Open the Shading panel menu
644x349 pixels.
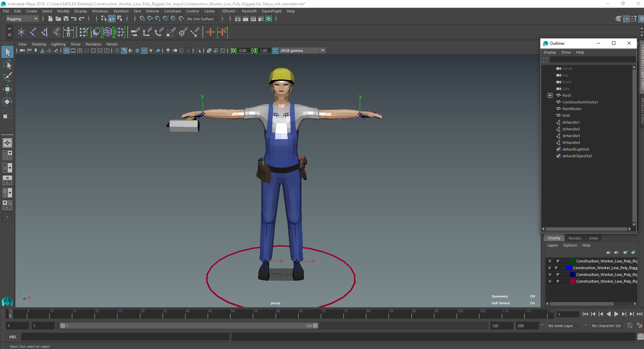click(39, 44)
